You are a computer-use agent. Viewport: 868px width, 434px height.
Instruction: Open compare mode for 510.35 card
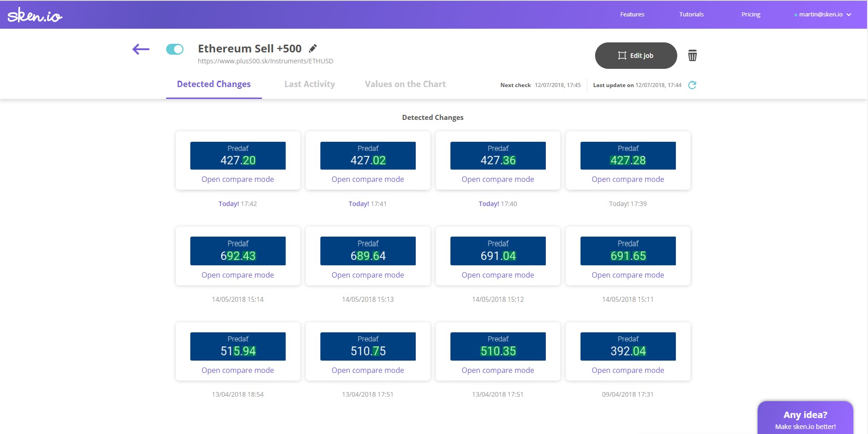click(498, 371)
